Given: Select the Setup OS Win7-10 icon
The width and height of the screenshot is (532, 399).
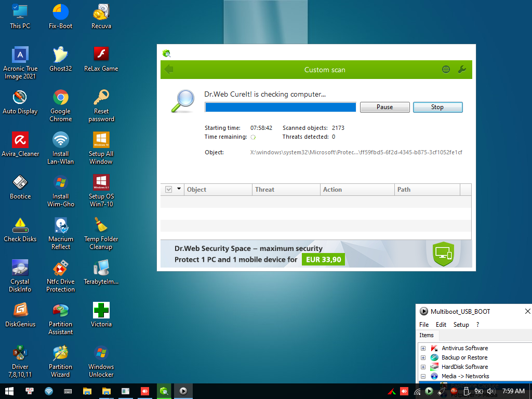Looking at the screenshot, I should coord(101,191).
